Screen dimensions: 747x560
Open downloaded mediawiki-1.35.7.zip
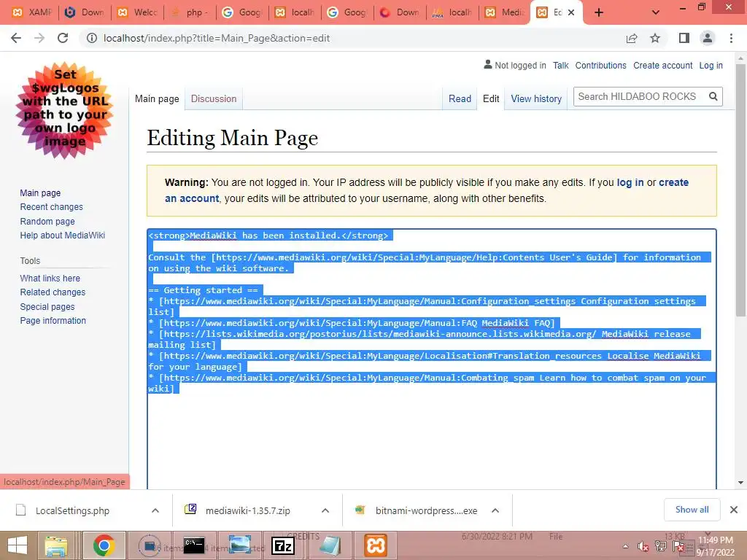pyautogui.click(x=248, y=510)
